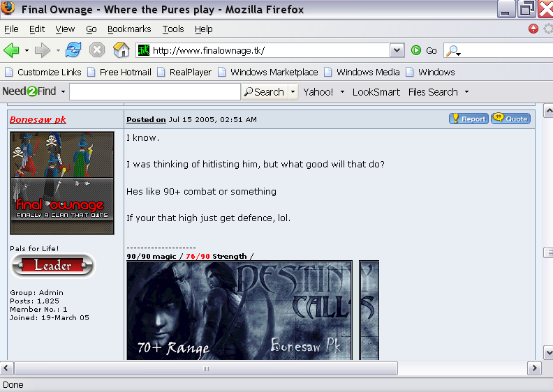Viewport: 553px width, 392px height.
Task: Click the Firefox logo in title bar
Action: [8, 8]
